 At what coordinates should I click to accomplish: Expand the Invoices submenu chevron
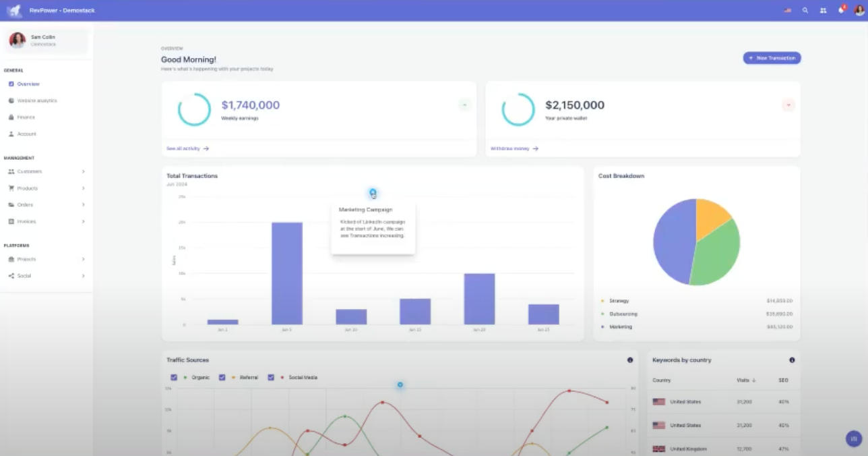[x=83, y=221]
